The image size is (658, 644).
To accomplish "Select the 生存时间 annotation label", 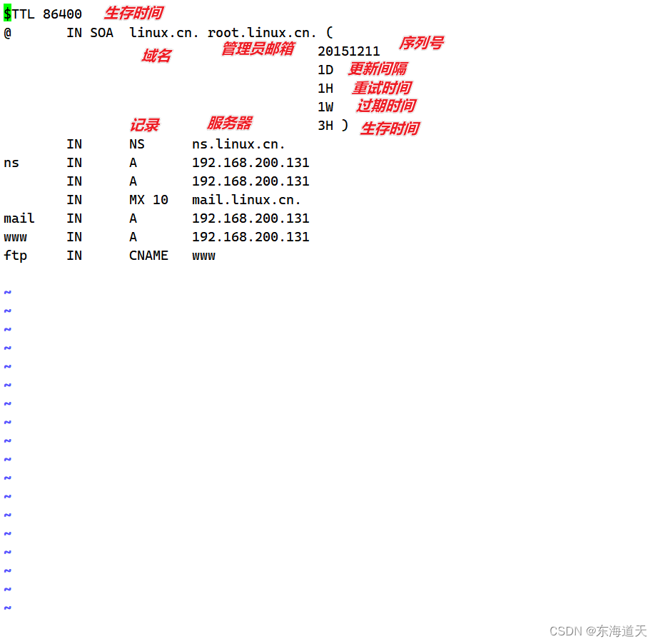I will [133, 12].
